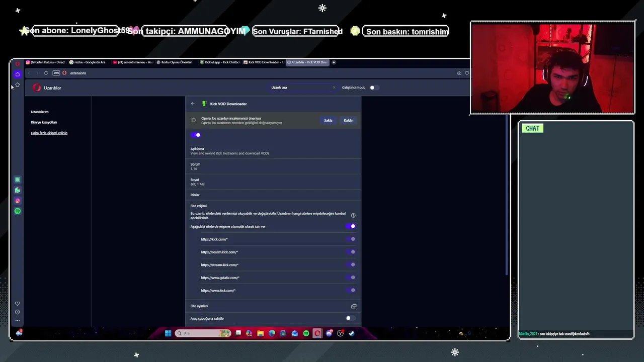Open the history clock icon in the sidebar
Screen dimensions: 644x362
[18, 312]
